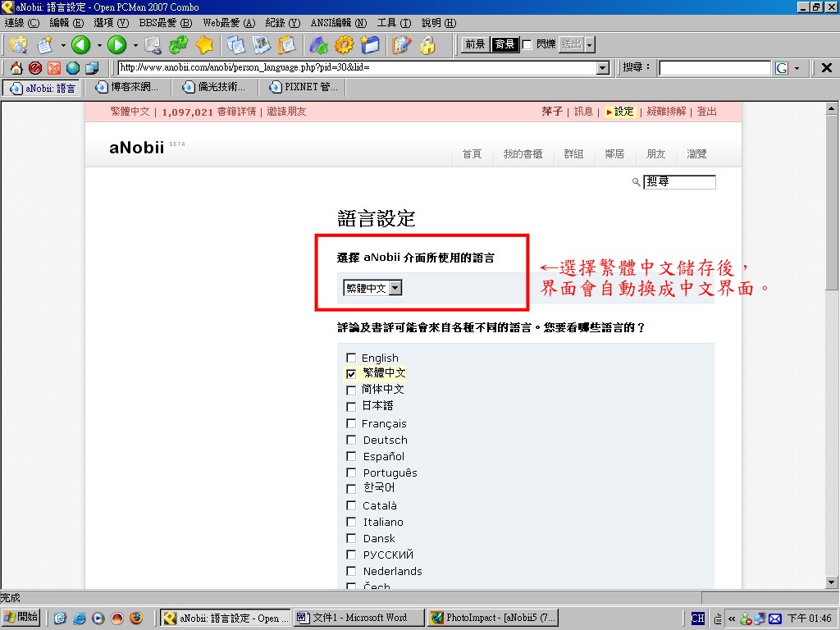Open the 連線 (C) menu
The image size is (840, 630).
pyautogui.click(x=22, y=23)
